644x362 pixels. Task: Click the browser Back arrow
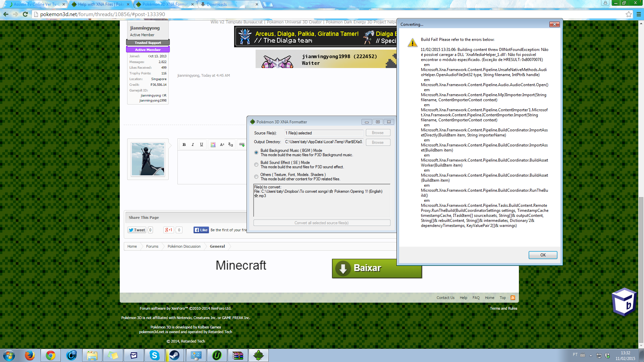[x=6, y=14]
